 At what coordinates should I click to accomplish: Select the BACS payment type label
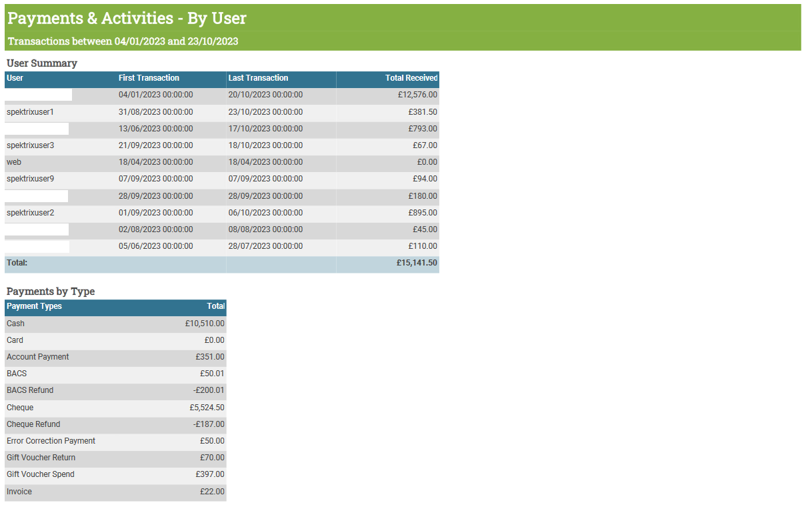pyautogui.click(x=17, y=374)
